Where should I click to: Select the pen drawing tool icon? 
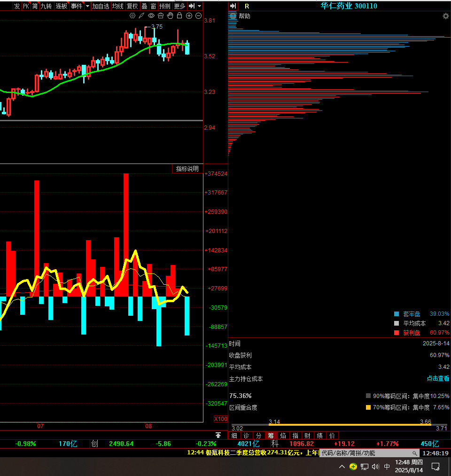(141, 16)
